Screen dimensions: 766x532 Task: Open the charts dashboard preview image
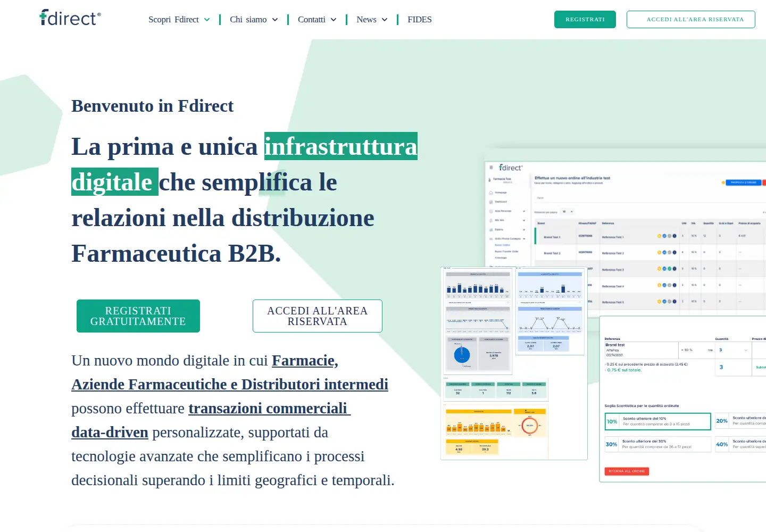514,363
